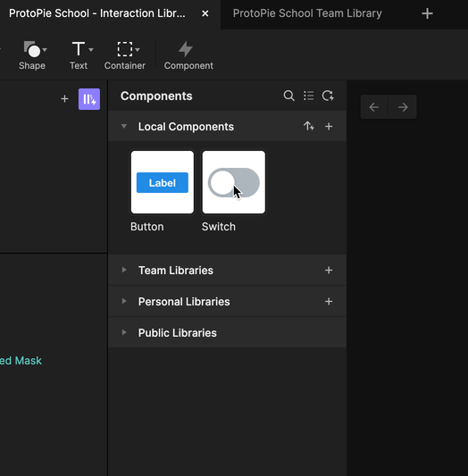The image size is (468, 476).
Task: Select the Interaction Library tab
Action: [97, 13]
